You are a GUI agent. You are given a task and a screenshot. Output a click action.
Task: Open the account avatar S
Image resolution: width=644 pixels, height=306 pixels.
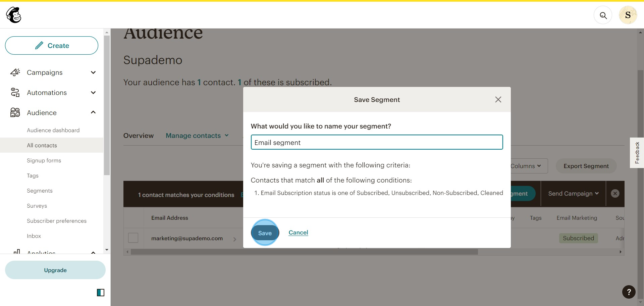[x=628, y=15]
